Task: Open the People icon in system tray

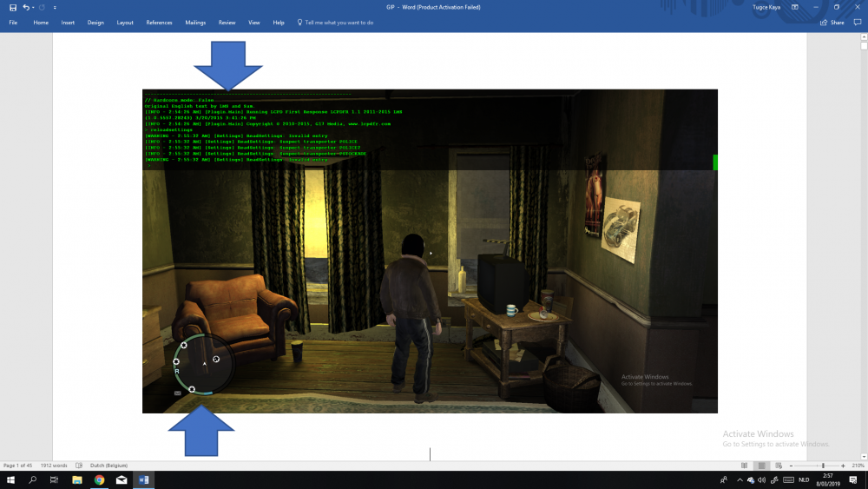Action: coord(724,480)
